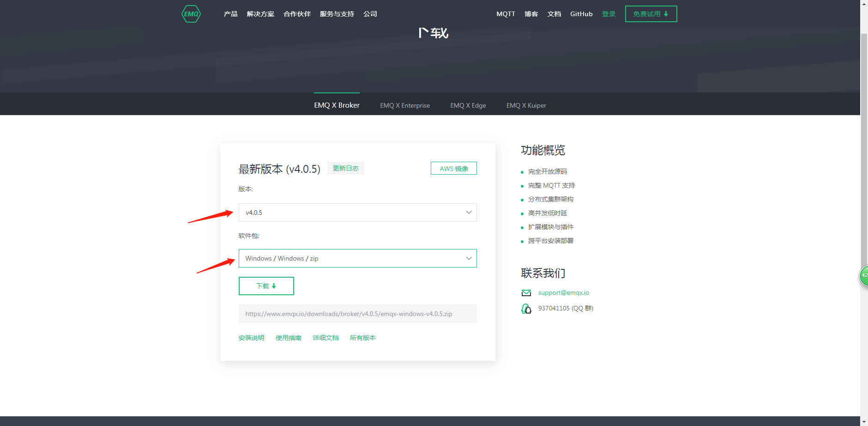Switch to the EMQ X Enterprise tab
The width and height of the screenshot is (868, 426).
pos(405,105)
